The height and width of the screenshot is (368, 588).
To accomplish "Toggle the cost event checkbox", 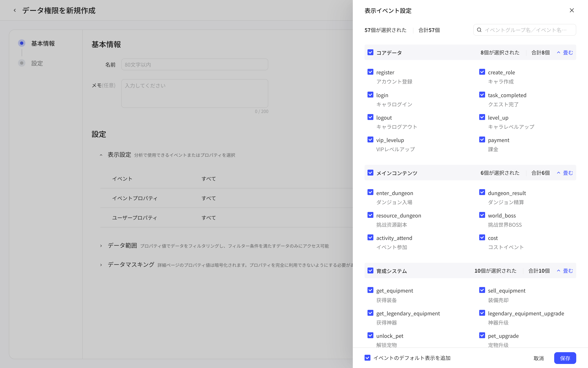I will tap(482, 237).
